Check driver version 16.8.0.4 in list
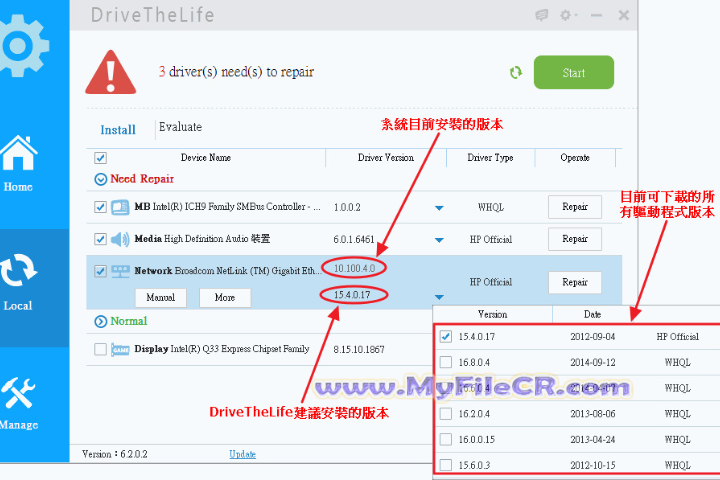The image size is (720, 480). point(445,362)
